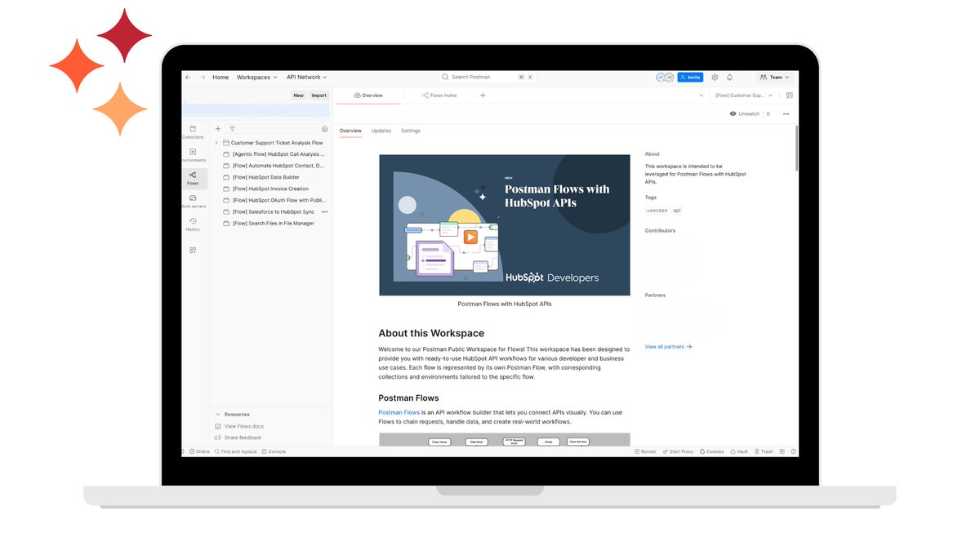
Task: Open Vault in the status bar
Action: 739,451
